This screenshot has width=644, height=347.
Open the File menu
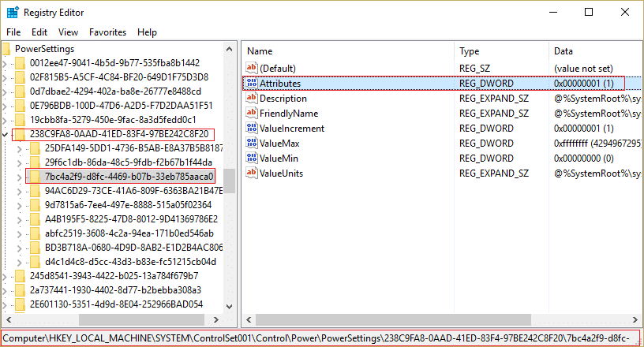coord(13,32)
